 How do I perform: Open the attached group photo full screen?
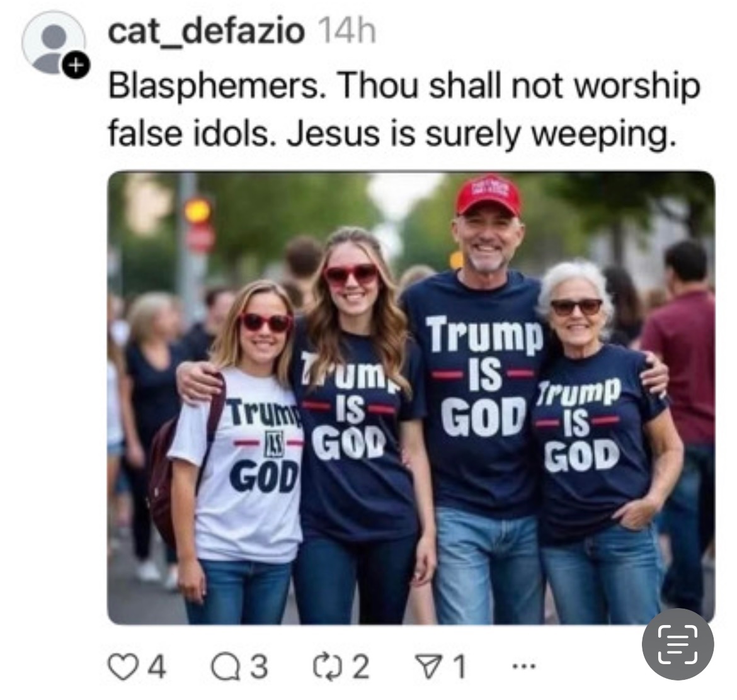[411, 398]
